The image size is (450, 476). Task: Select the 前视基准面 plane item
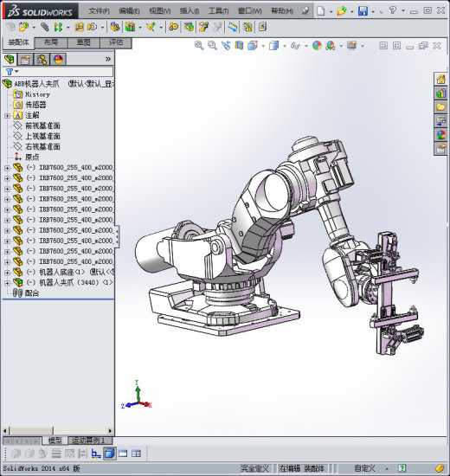42,125
